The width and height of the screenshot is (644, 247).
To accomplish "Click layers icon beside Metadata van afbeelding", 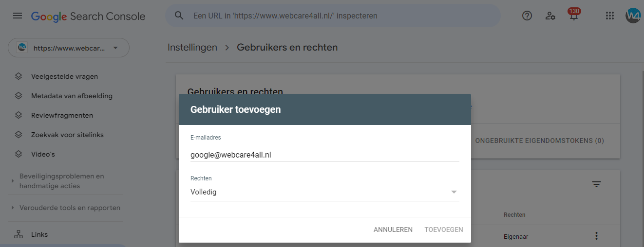I will tap(19, 96).
